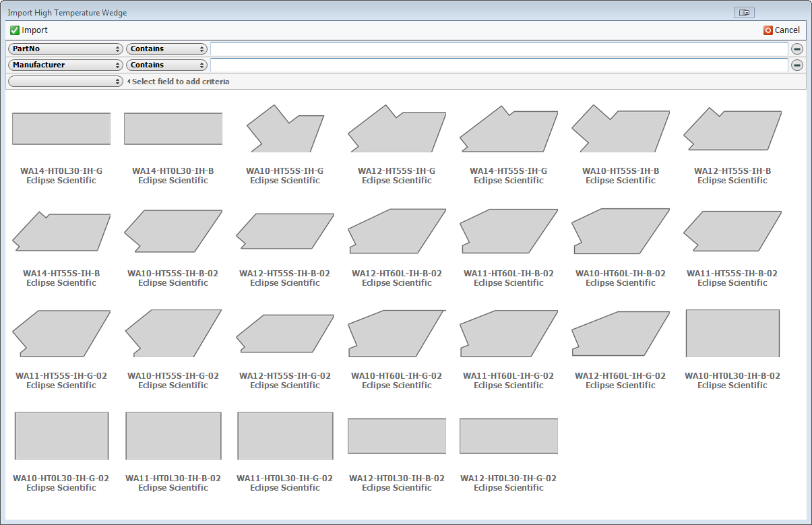This screenshot has height=525, width=812.
Task: Select the WA14-HT55S-IH-B wedge thumbnail
Action: pos(61,231)
